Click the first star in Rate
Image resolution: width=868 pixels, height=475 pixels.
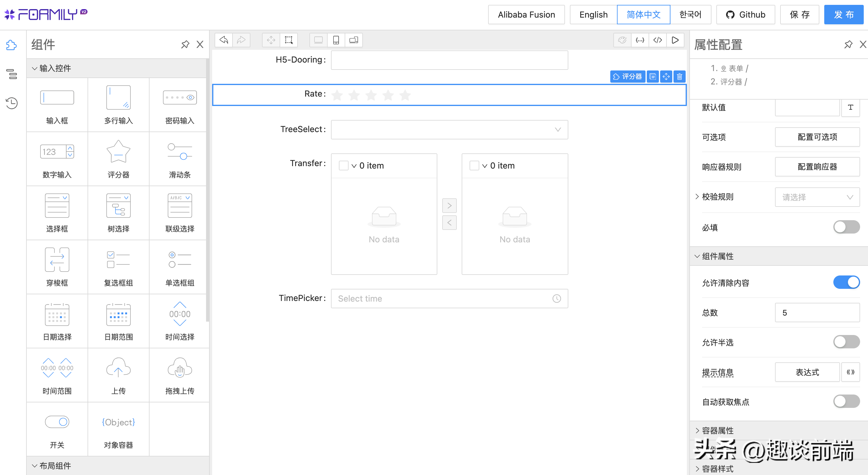(x=337, y=95)
